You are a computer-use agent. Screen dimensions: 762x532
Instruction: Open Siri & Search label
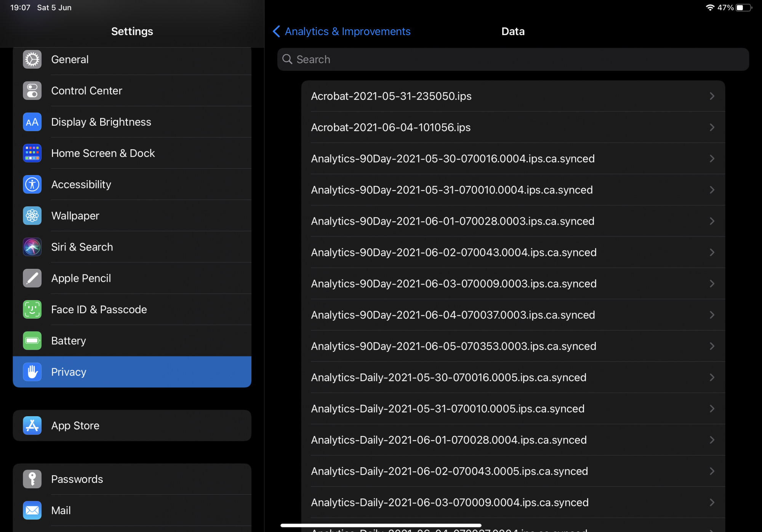pyautogui.click(x=82, y=247)
